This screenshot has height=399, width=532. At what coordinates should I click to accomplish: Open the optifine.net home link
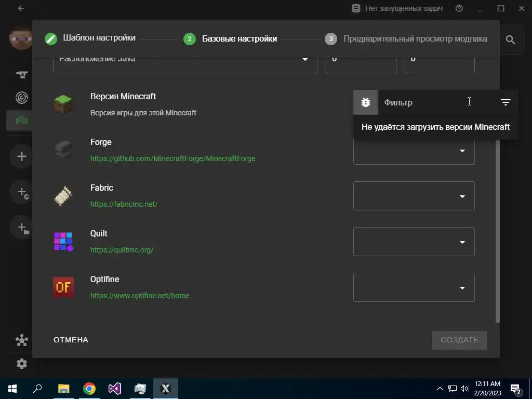click(x=140, y=296)
